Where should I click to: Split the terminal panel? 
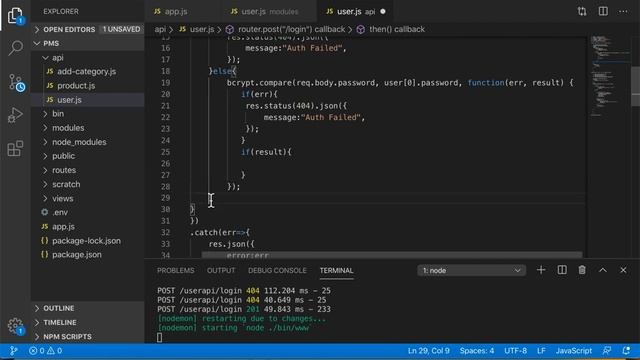pos(562,270)
